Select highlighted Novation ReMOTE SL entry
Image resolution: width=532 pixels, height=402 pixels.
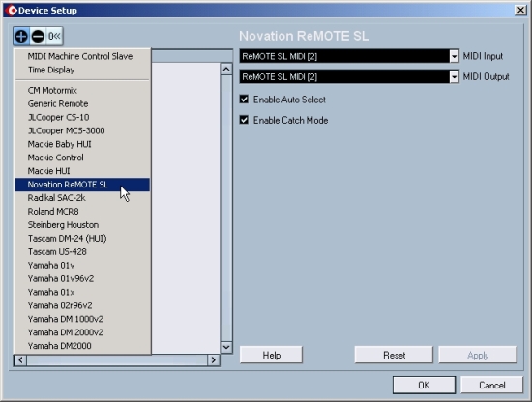coord(82,185)
